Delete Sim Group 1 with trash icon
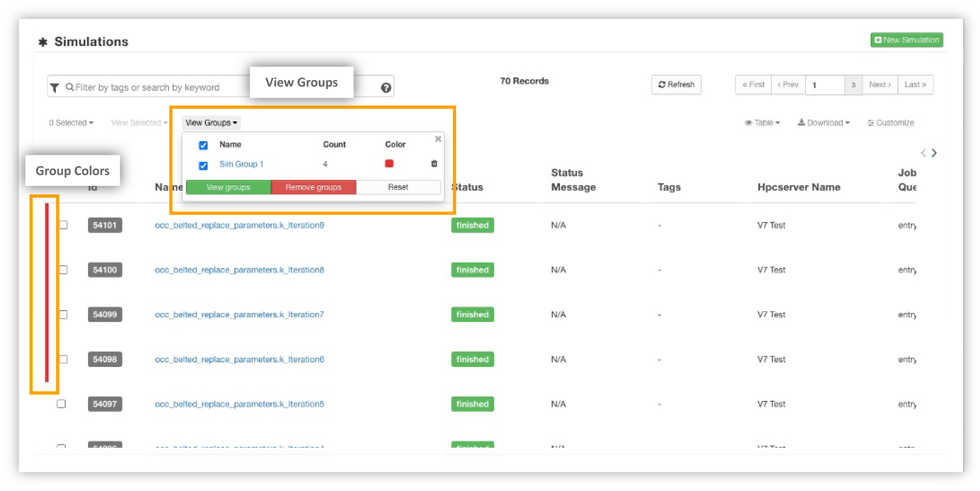This screenshot has height=491, width=980. click(x=434, y=164)
